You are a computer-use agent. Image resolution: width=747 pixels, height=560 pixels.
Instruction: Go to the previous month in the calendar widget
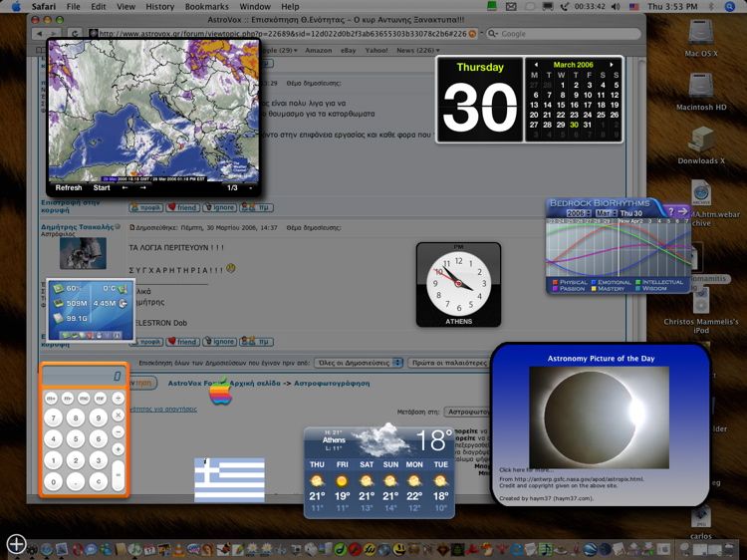pyautogui.click(x=536, y=65)
